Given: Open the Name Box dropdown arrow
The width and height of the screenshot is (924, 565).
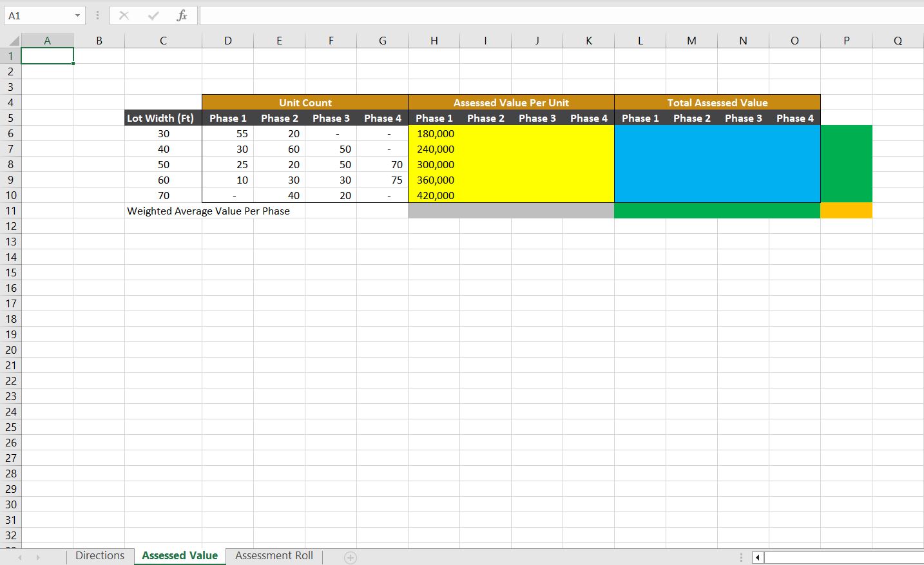Looking at the screenshot, I should [x=77, y=15].
